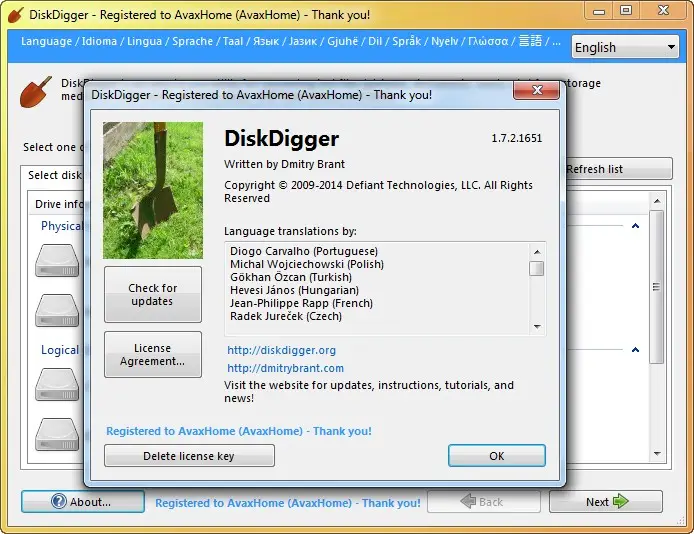The width and height of the screenshot is (694, 534).
Task: Select the second physical drive icon
Action: pyautogui.click(x=57, y=311)
